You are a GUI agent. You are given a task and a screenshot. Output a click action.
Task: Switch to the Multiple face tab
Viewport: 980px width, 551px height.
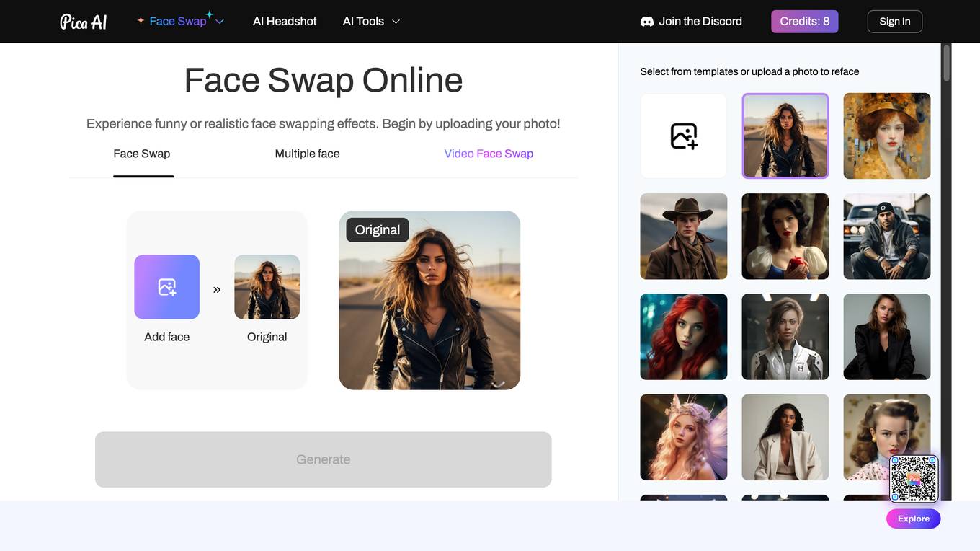[307, 154]
